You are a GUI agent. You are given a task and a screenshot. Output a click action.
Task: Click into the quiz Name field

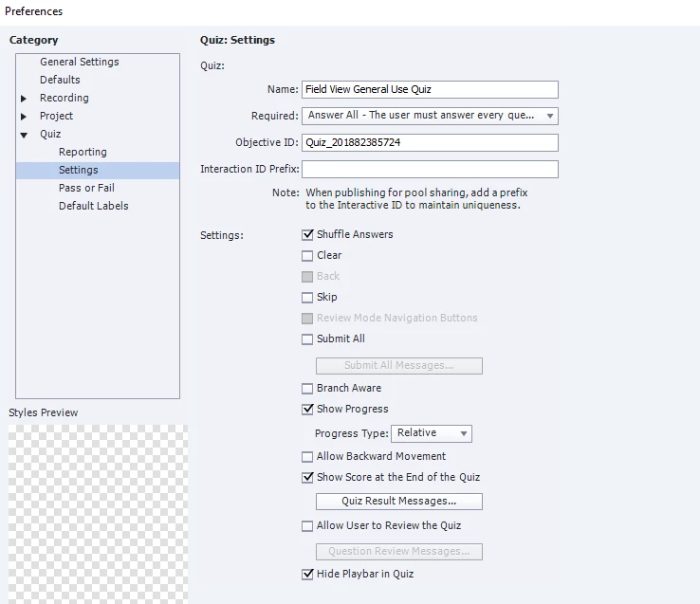point(430,89)
